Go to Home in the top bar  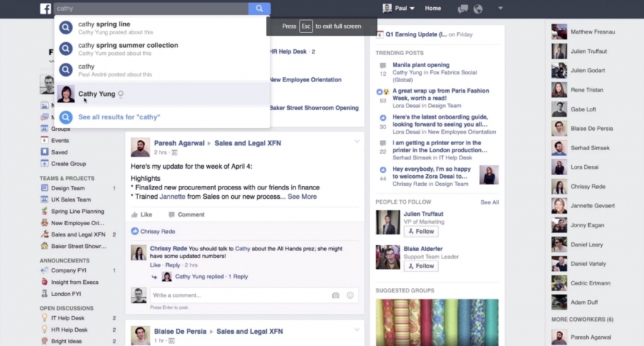pyautogui.click(x=432, y=8)
